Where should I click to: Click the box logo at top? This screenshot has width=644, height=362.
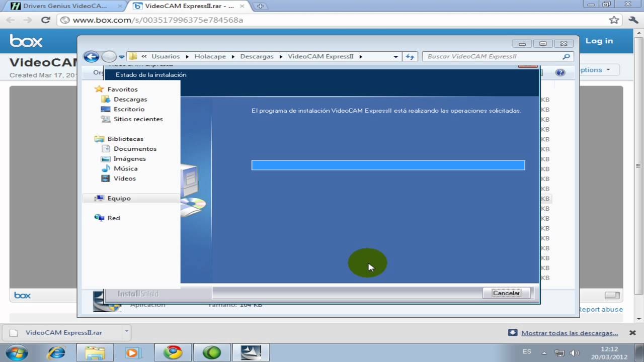click(x=26, y=41)
